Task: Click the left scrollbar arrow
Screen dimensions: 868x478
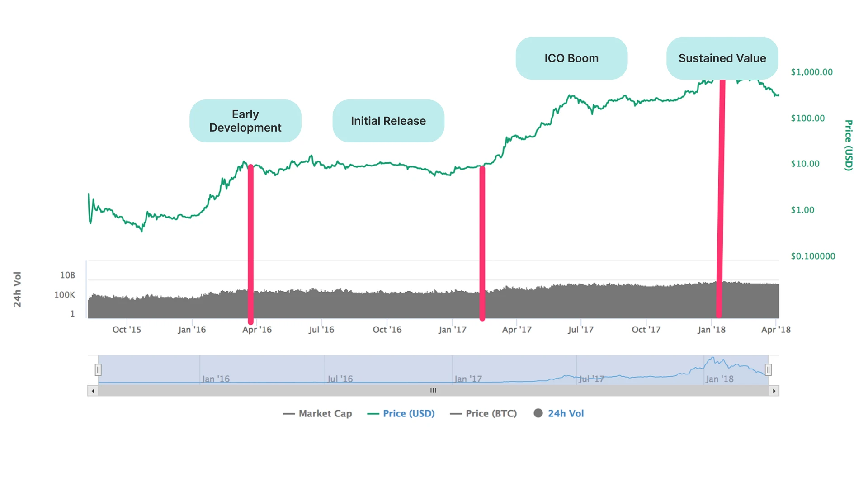Action: [x=93, y=390]
